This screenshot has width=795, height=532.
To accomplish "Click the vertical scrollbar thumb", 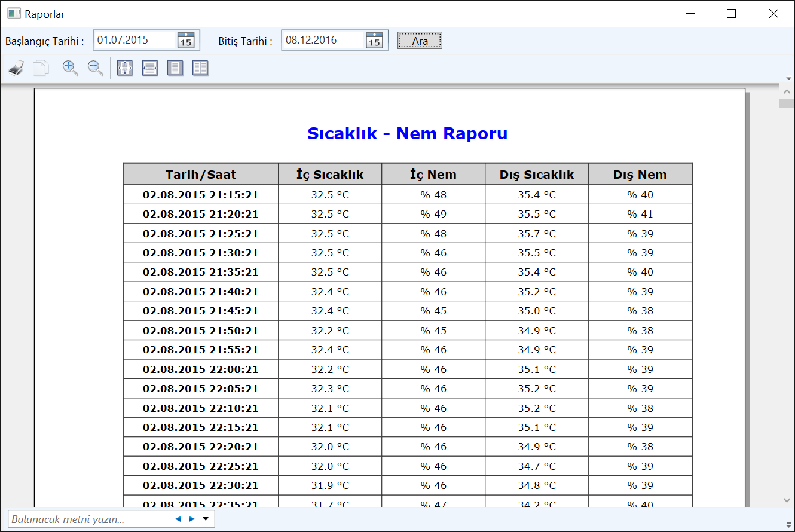I will coord(787,103).
